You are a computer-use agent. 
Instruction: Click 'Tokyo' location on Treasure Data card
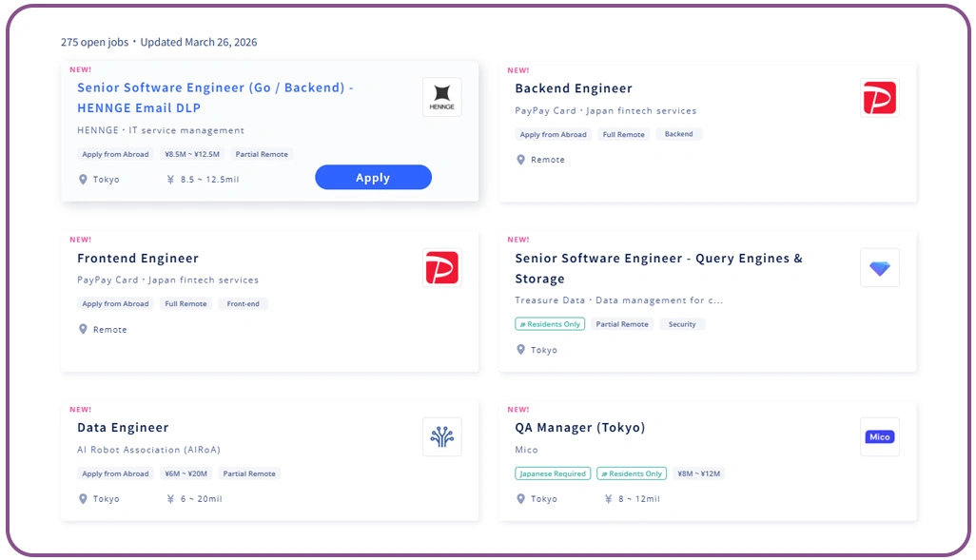544,350
